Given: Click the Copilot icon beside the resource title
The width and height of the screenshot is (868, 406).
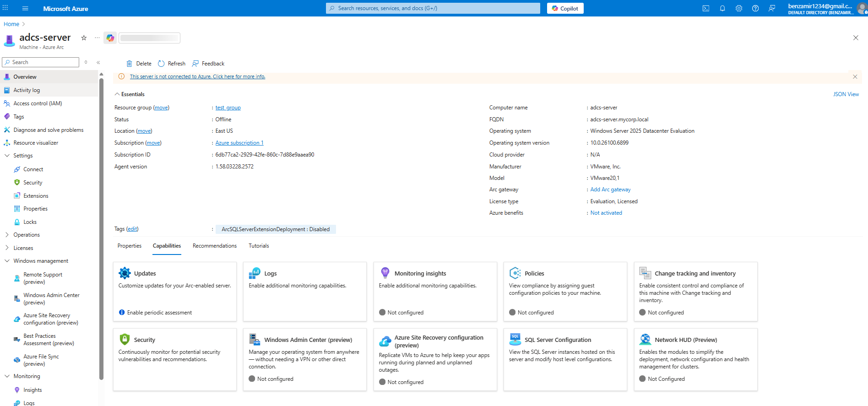Looking at the screenshot, I should coord(110,38).
